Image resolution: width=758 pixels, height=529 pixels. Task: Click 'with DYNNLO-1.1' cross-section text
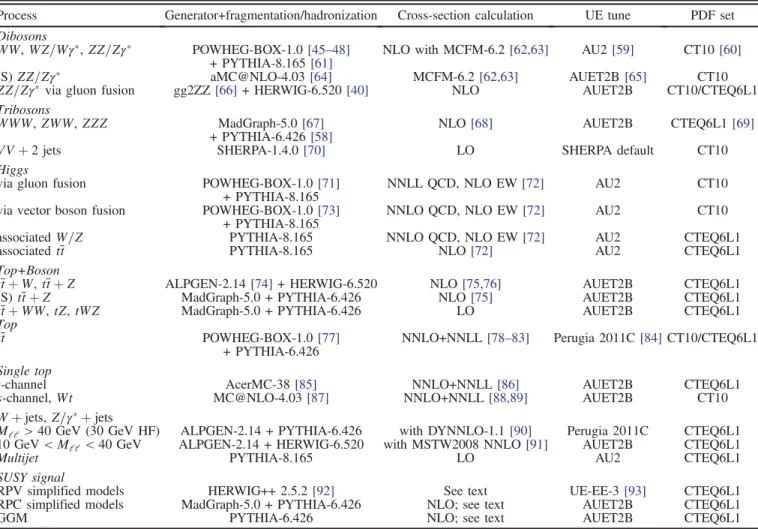(x=452, y=431)
